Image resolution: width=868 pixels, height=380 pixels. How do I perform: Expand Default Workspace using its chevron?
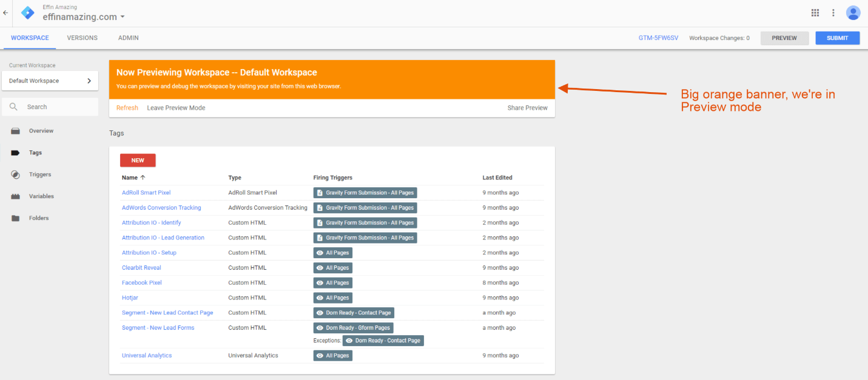(x=89, y=80)
